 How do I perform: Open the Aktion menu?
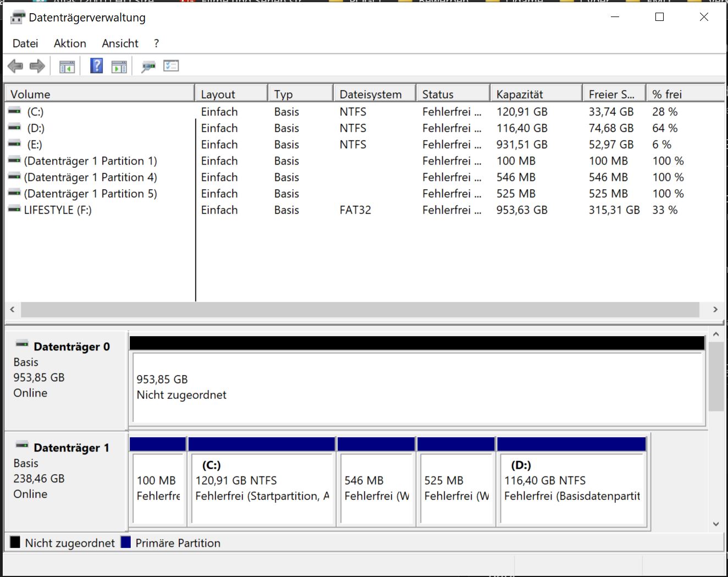pyautogui.click(x=70, y=43)
